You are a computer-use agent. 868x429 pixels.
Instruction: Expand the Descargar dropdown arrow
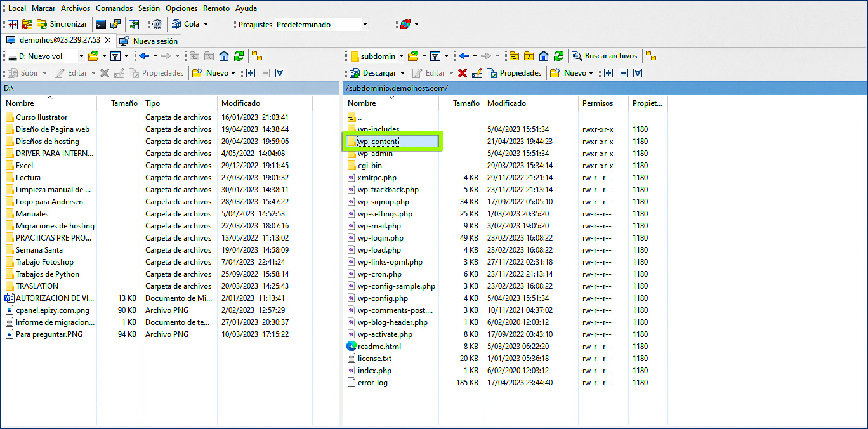(402, 74)
